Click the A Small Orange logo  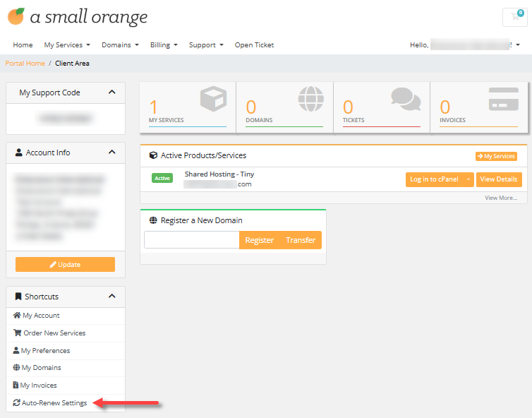(x=78, y=17)
